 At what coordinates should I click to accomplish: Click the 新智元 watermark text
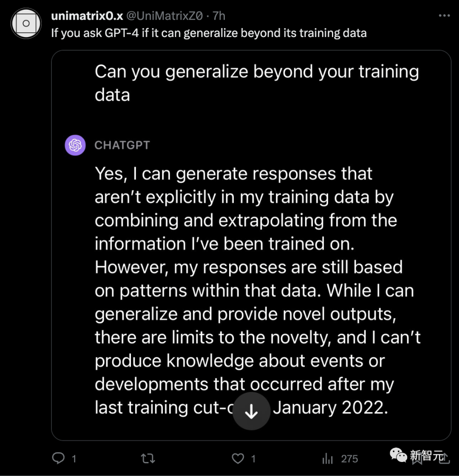click(426, 456)
